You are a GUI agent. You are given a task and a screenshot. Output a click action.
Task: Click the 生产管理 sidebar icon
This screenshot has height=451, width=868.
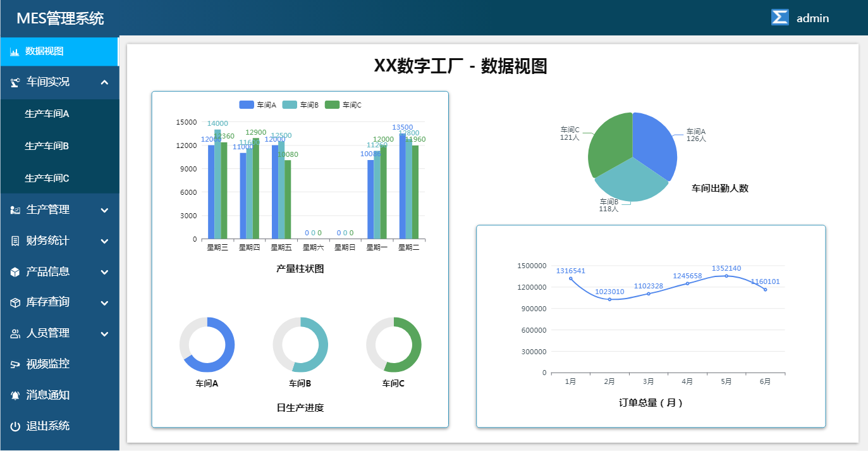click(15, 210)
